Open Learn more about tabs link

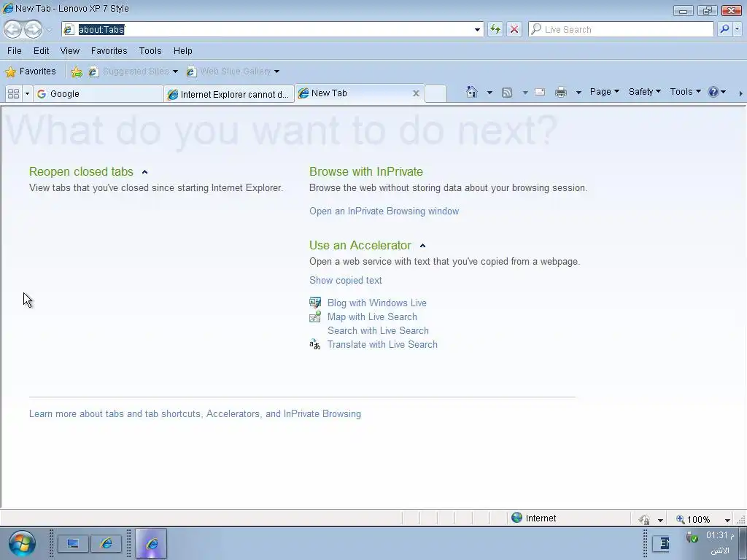pyautogui.click(x=195, y=414)
